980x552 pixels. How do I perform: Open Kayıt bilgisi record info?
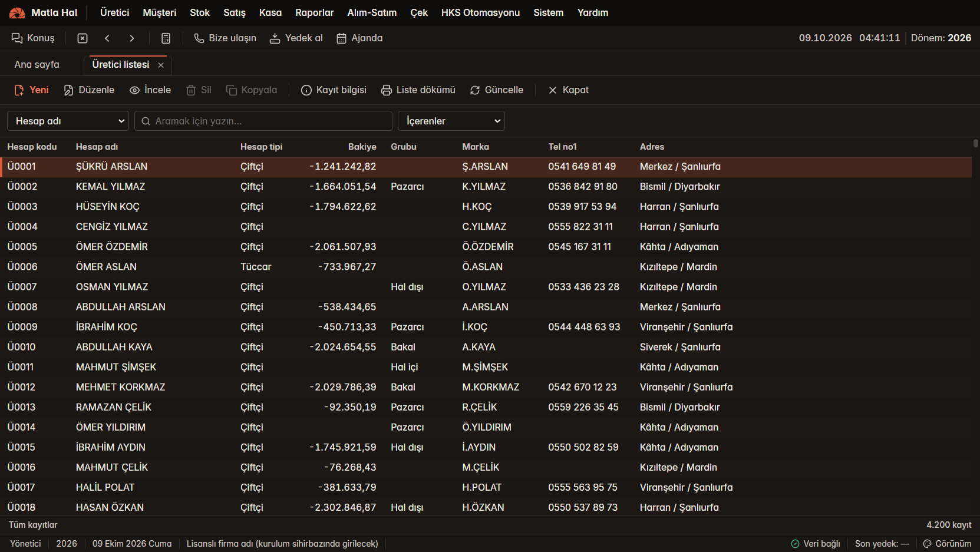(334, 90)
